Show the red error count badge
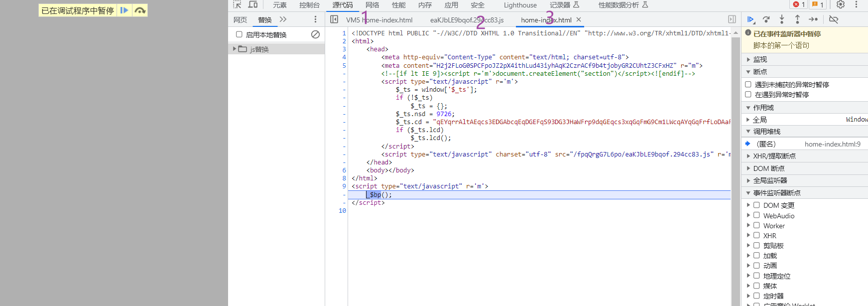This screenshot has width=868, height=306. coord(799,4)
